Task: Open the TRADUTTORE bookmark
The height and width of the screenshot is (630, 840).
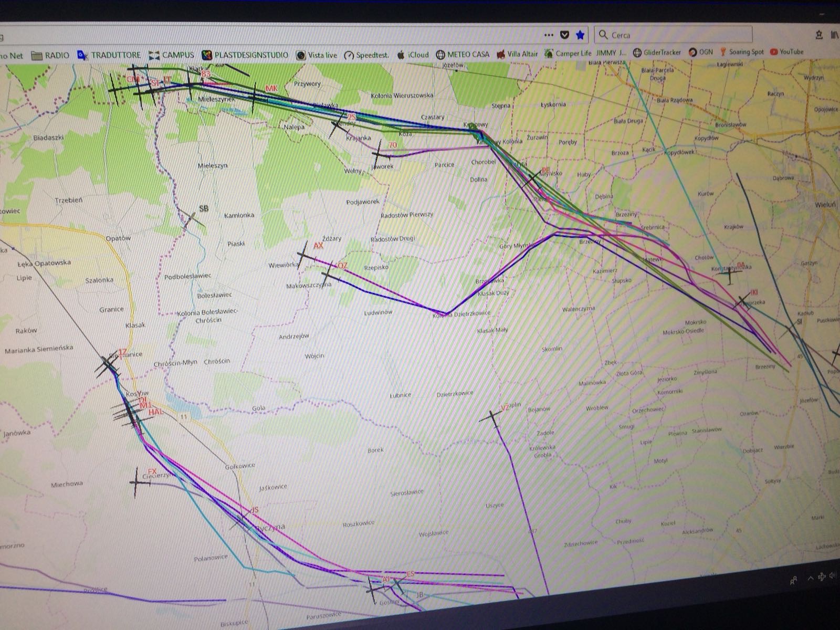Action: click(109, 55)
